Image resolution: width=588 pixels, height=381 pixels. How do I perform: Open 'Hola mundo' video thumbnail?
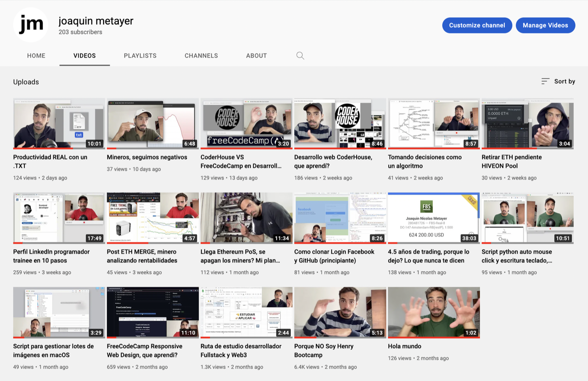434,312
